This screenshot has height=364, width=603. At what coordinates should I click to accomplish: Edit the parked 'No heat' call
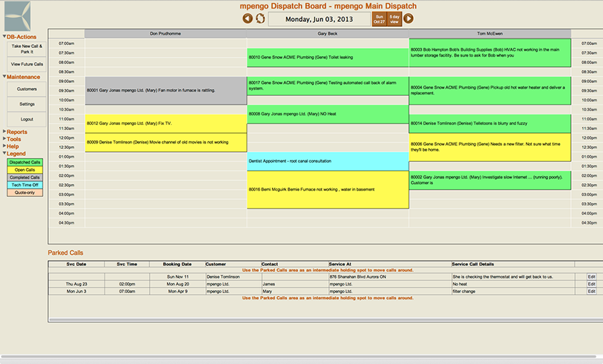(x=591, y=284)
